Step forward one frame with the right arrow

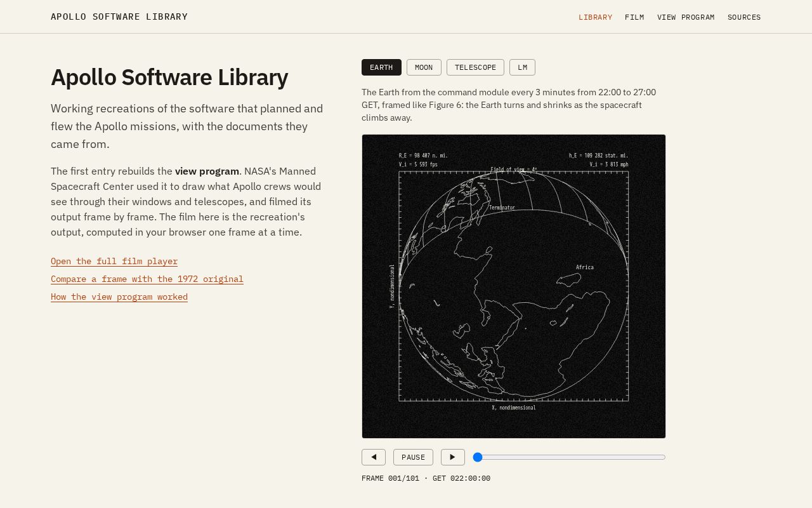[x=453, y=457]
